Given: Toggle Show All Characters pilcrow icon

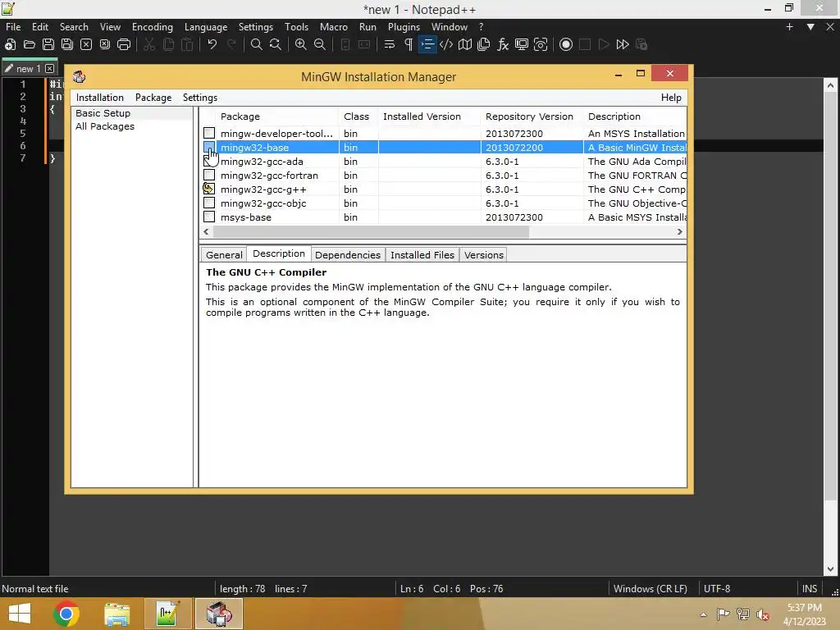Looking at the screenshot, I should [409, 44].
